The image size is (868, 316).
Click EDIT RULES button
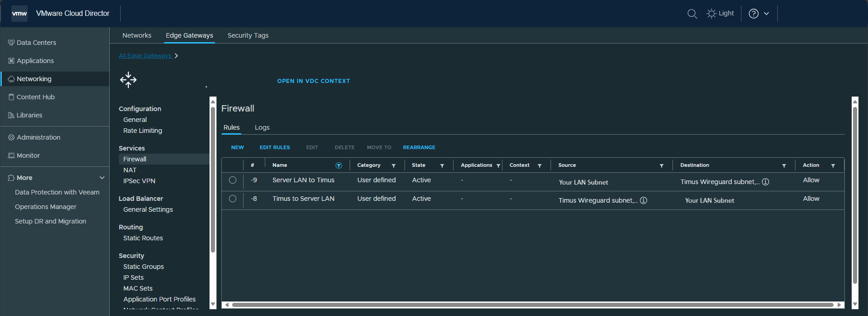[x=275, y=147]
